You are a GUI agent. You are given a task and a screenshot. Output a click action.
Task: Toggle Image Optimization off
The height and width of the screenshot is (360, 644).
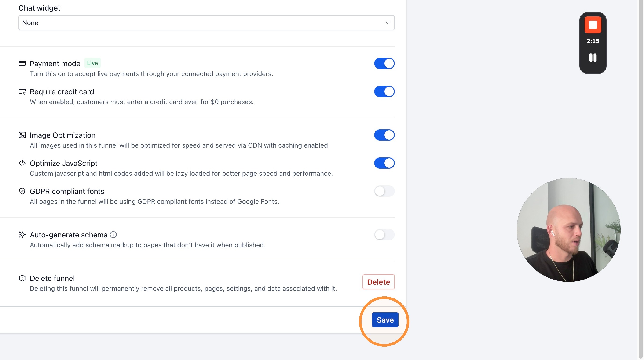pyautogui.click(x=384, y=135)
